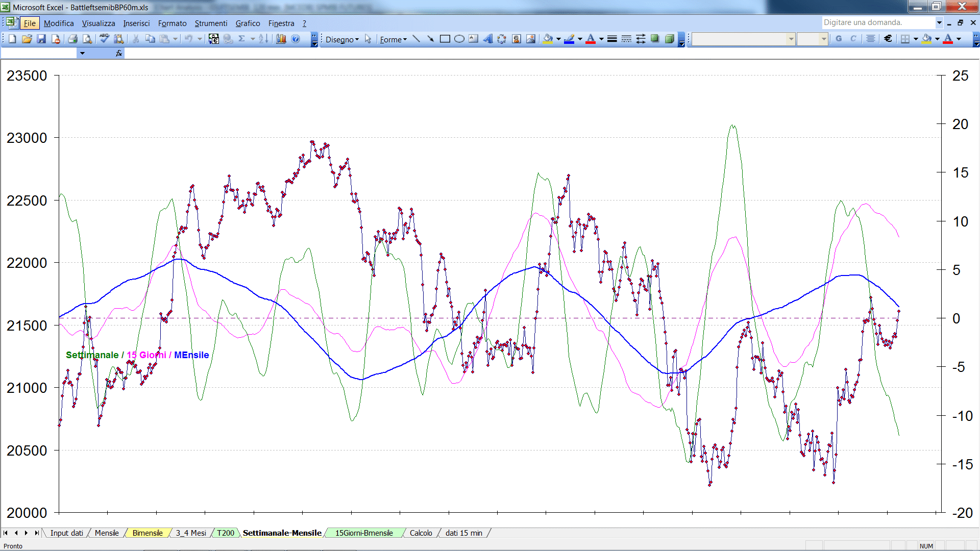Insert a diagram or organization chart

point(502,39)
